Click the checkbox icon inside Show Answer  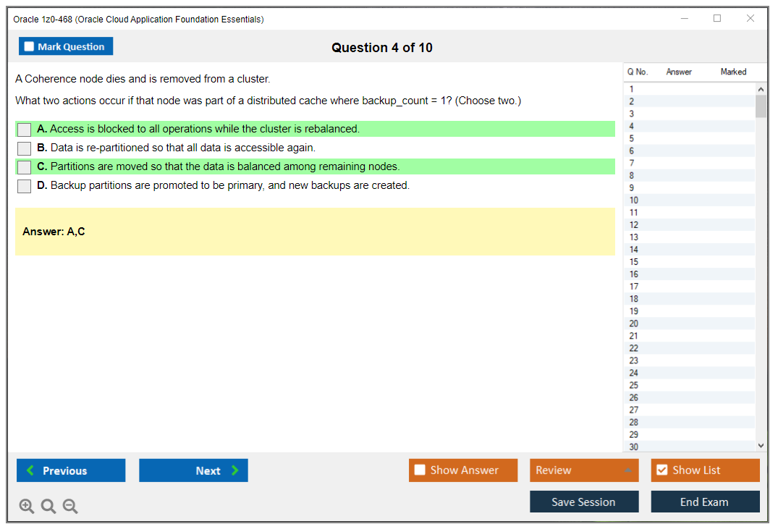420,470
